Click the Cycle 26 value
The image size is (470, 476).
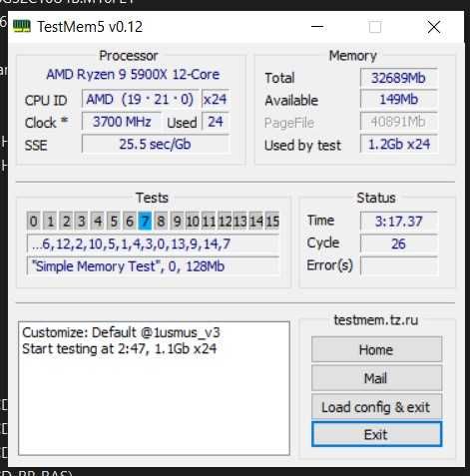[x=398, y=243]
